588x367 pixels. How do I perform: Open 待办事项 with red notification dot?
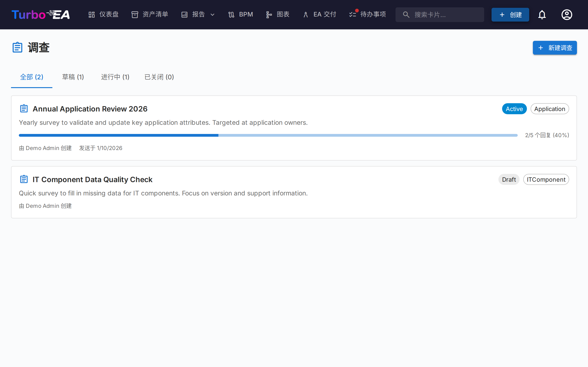click(x=368, y=14)
